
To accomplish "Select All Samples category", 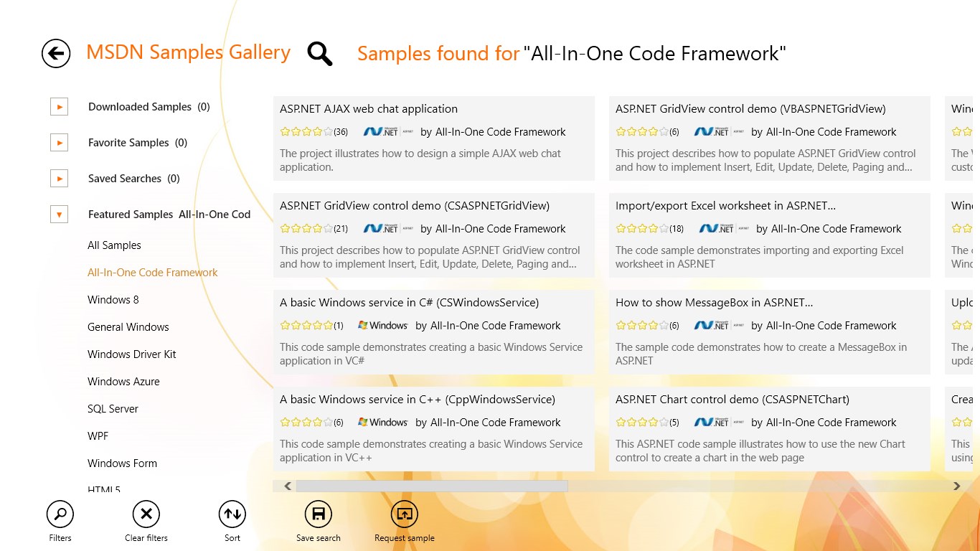I will [114, 245].
